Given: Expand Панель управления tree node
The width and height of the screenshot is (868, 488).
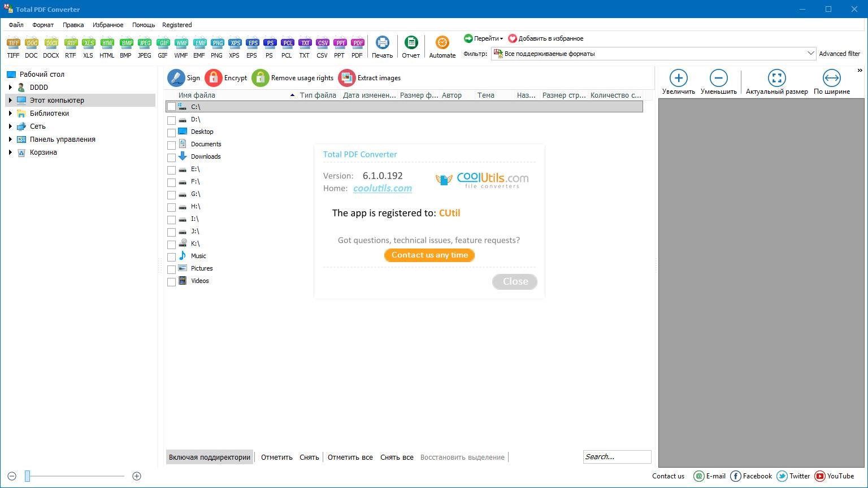Looking at the screenshot, I should [x=10, y=140].
